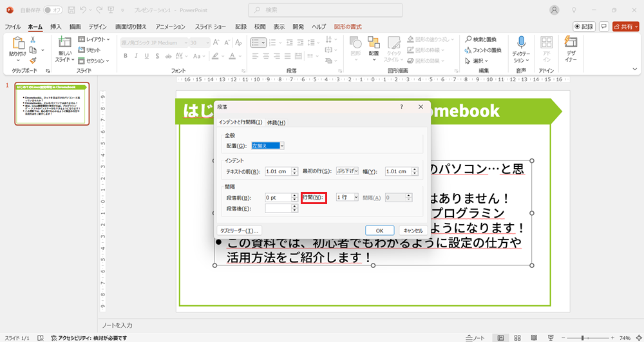Click the Save floppy disk icon
The width and height of the screenshot is (644, 342).
click(x=71, y=10)
